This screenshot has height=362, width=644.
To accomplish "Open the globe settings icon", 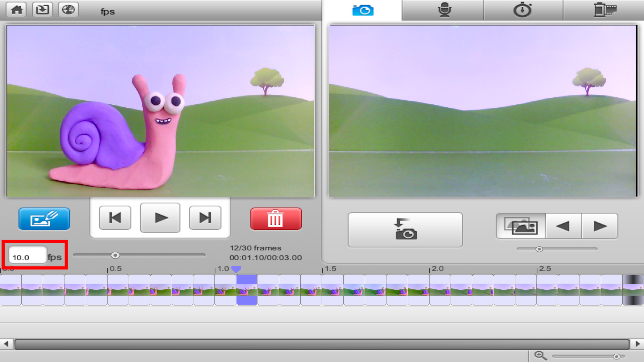I will 68,10.
